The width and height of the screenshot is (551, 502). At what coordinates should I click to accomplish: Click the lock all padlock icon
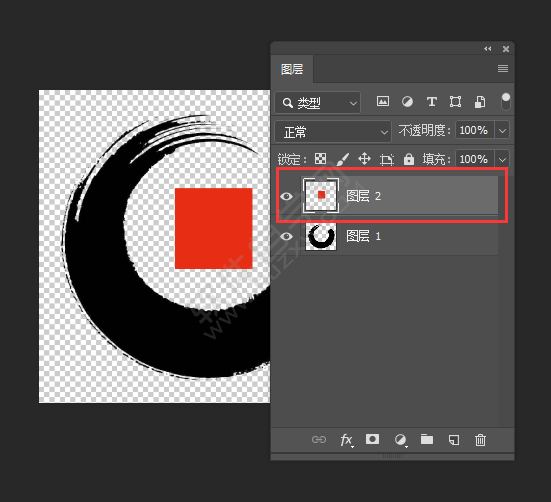tap(409, 159)
